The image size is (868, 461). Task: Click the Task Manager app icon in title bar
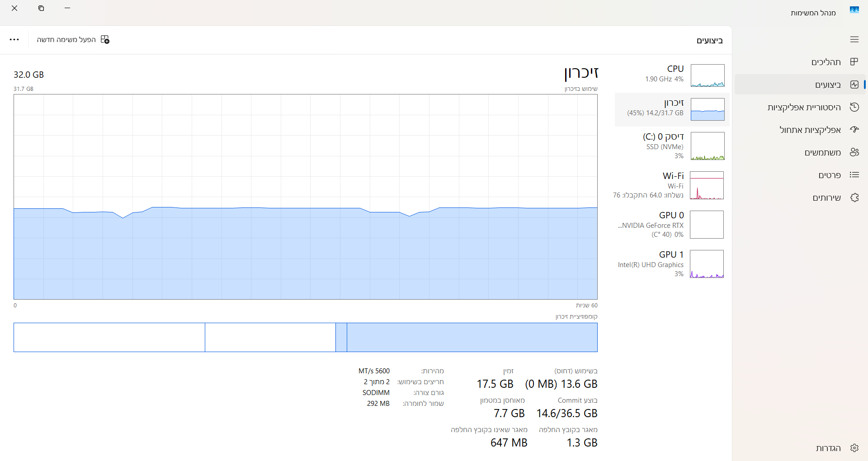click(854, 10)
